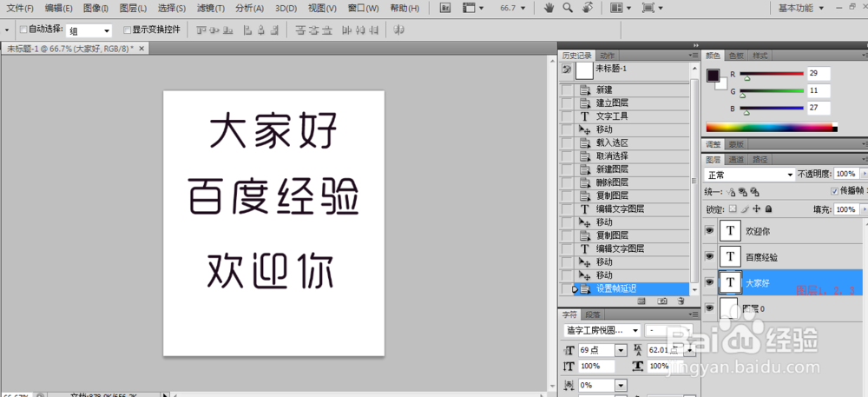The height and width of the screenshot is (397, 868).
Task: Open the 文件(F) menu
Action: 20,9
